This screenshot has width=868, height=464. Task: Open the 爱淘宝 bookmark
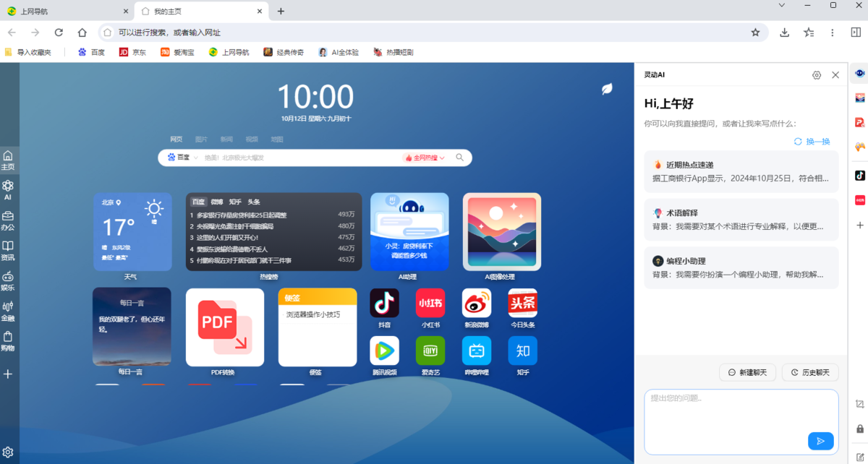click(177, 52)
